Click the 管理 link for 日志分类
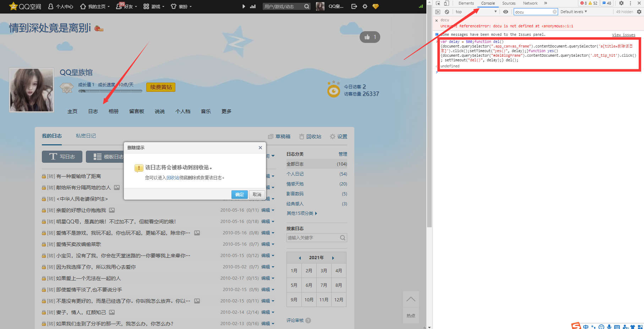Image resolution: width=644 pixels, height=329 pixels. [343, 154]
